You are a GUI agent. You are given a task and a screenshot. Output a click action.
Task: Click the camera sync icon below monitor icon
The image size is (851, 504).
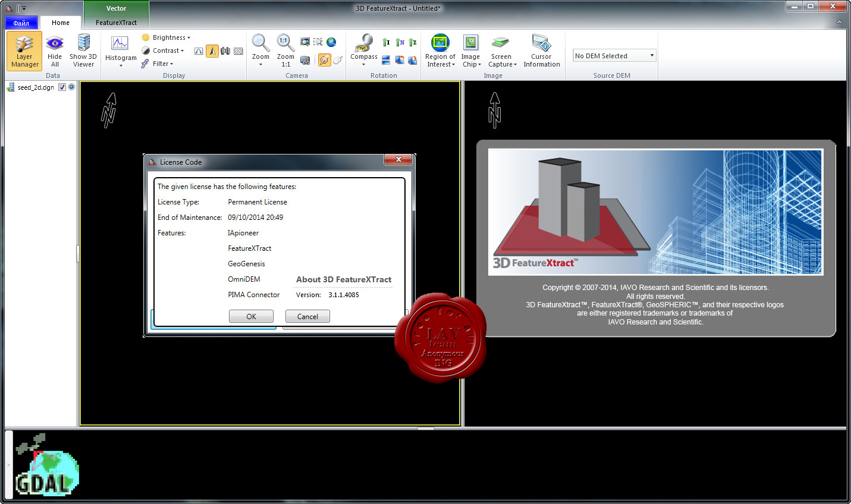tap(305, 60)
